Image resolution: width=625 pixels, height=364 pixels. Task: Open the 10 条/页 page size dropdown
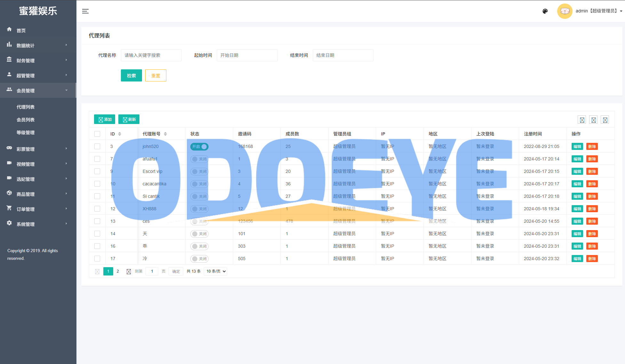[215, 271]
